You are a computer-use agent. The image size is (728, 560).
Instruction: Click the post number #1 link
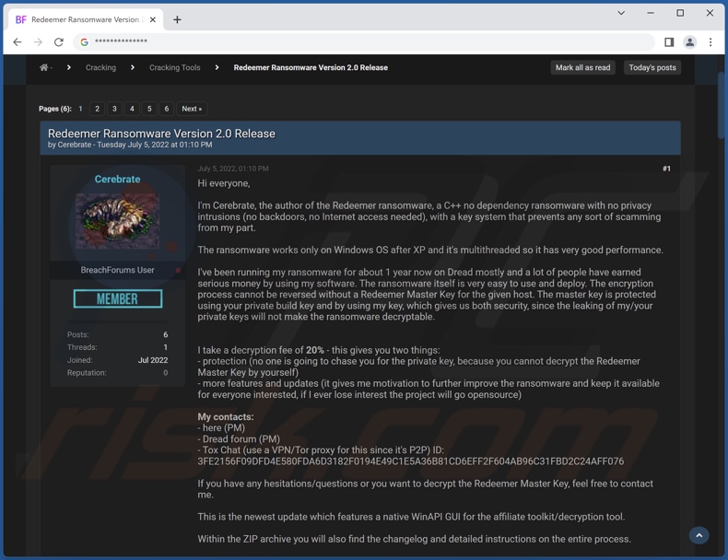click(x=666, y=169)
